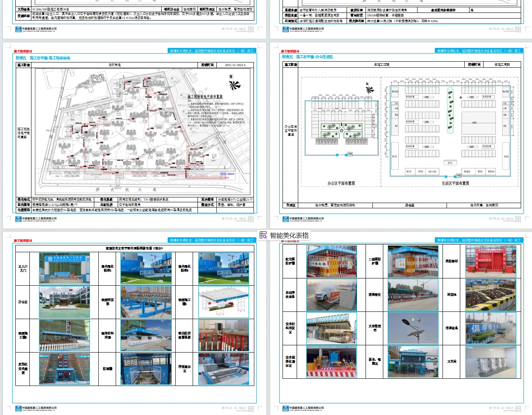Viewport: 532px width, 415px height.
Task: Click the north compass in the office layout
Action: 369,89
